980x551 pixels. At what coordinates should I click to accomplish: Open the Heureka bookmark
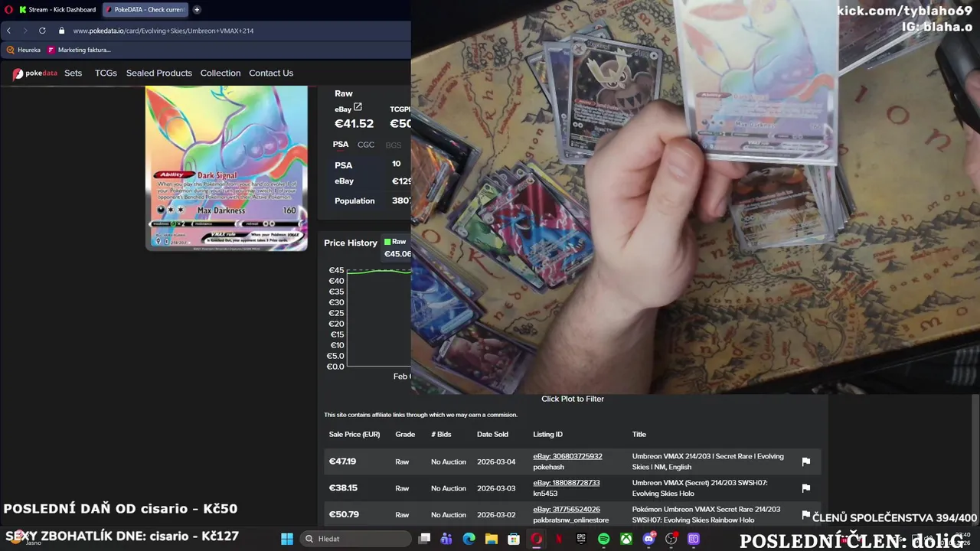24,50
